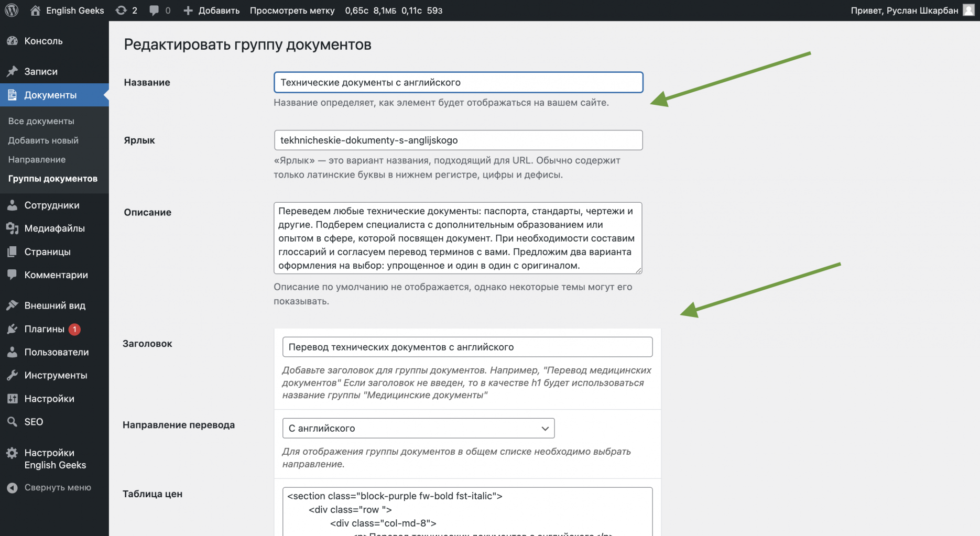Click the performance stats 0,65с 8,1МБ
This screenshot has width=980, height=536.
[371, 10]
